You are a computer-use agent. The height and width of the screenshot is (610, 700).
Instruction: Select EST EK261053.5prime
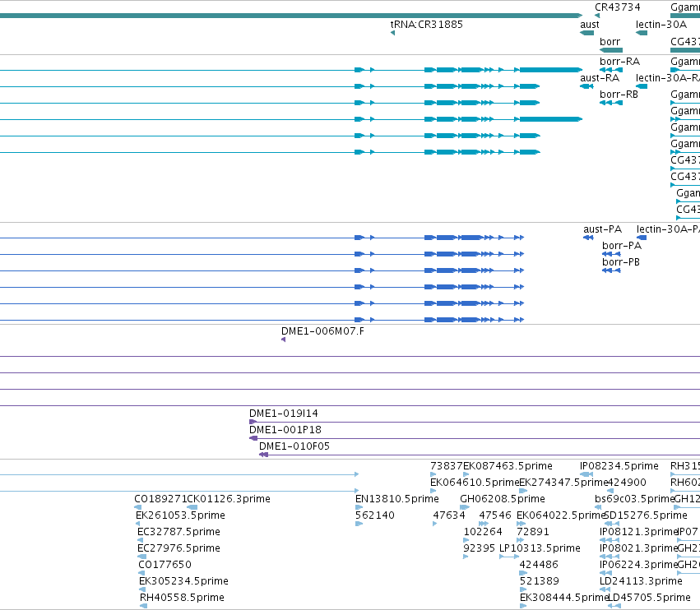click(180, 515)
